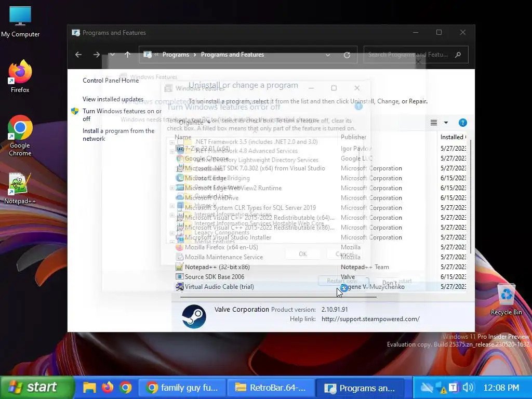Launch Chrome from quick launch
This screenshot has height=399, width=532.
[126, 388]
